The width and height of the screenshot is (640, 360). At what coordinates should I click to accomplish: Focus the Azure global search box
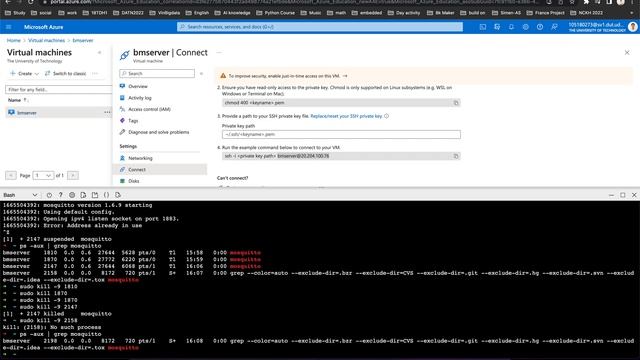pos(320,27)
